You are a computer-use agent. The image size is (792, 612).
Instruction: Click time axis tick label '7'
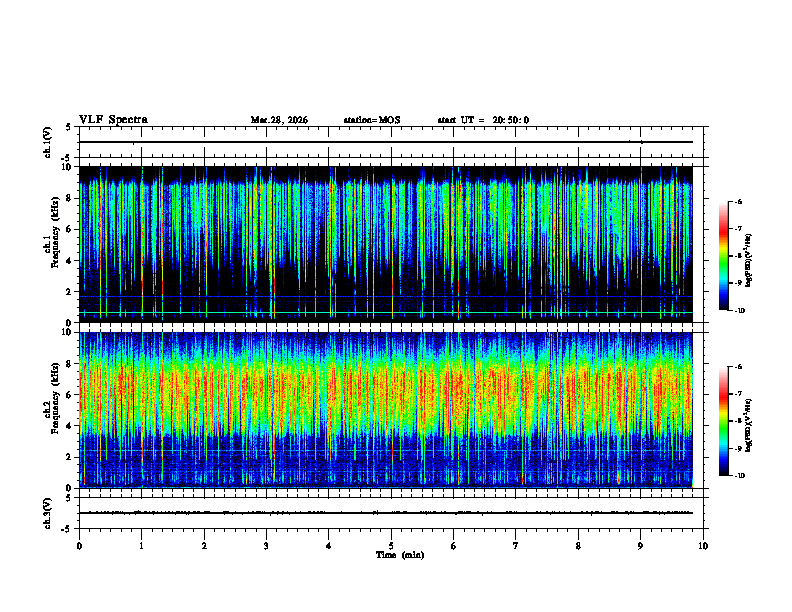click(516, 546)
